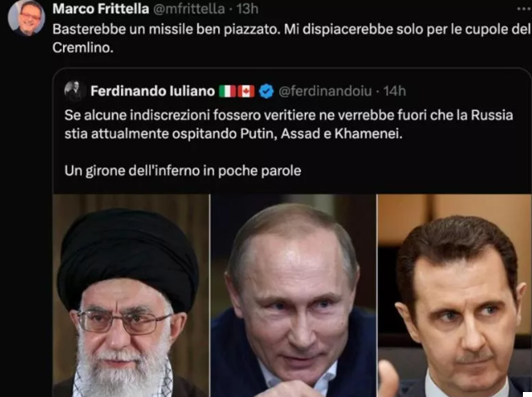Click the line Un girone dell'inferno
Screen dimensions: 532x397
[x=183, y=171]
